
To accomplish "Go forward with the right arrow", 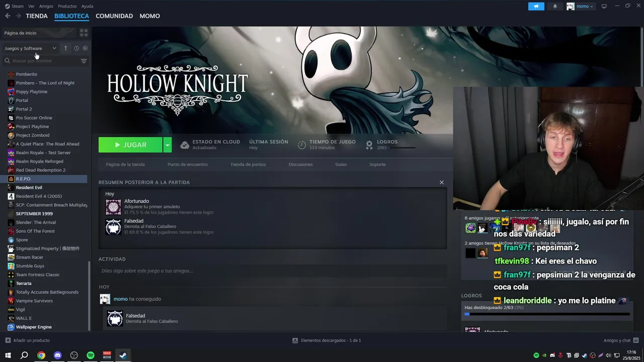I will tap(18, 16).
